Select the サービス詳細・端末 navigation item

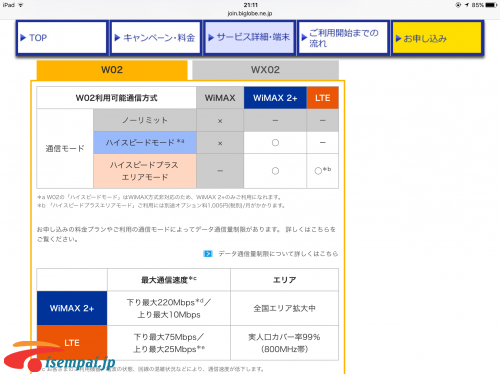click(250, 38)
